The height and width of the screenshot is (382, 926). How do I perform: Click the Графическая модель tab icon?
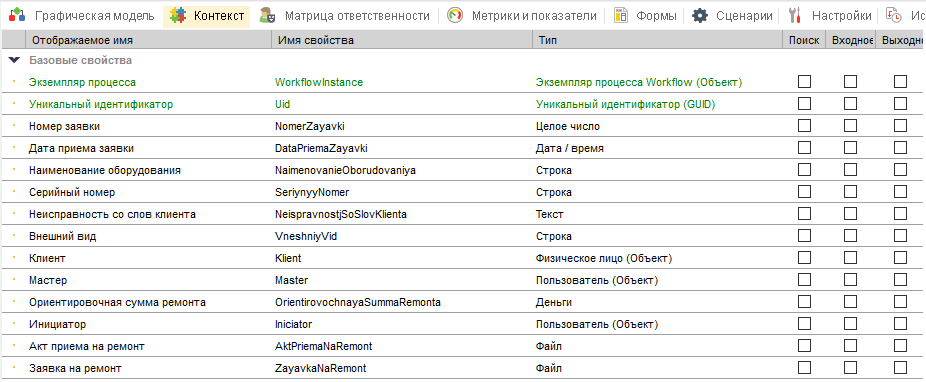(x=17, y=16)
